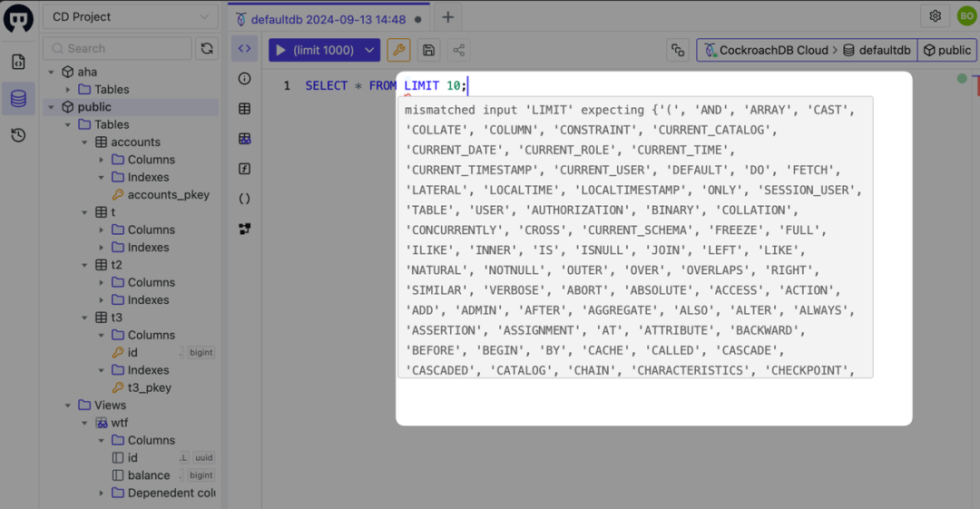Click the share query icon
The image size is (980, 509).
pos(459,50)
